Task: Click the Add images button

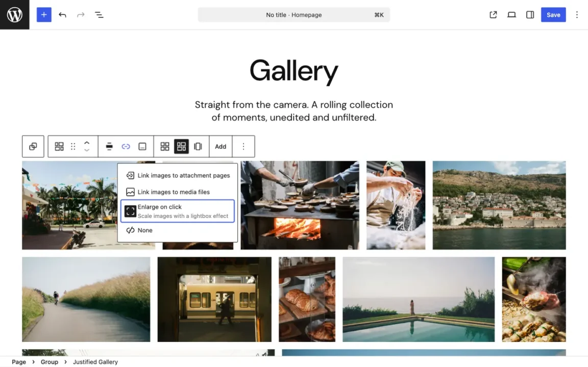Action: tap(220, 146)
